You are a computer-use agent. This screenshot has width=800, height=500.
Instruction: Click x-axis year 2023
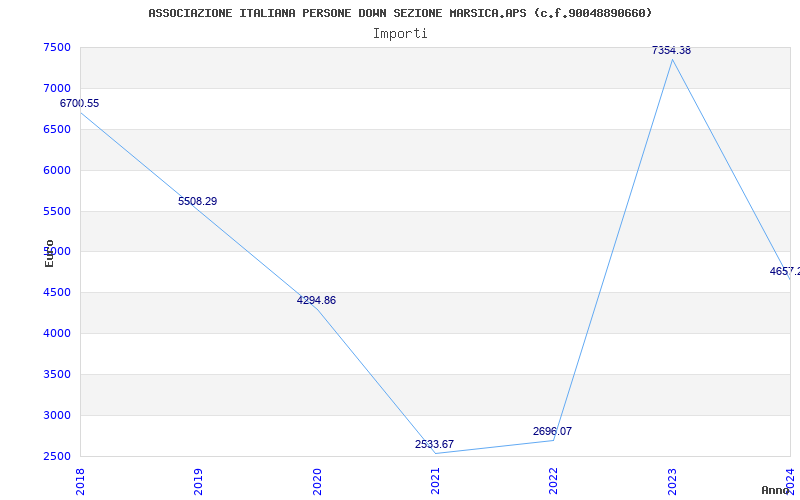coord(672,482)
